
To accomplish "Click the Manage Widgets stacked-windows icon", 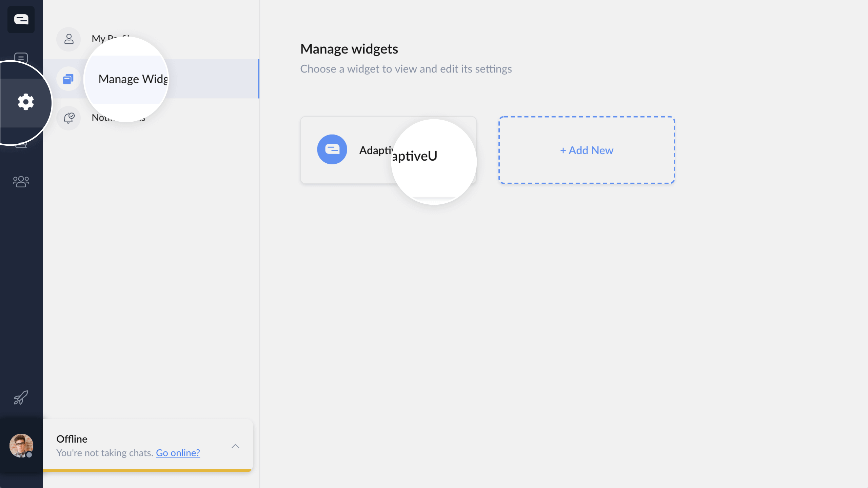I will coord(68,79).
